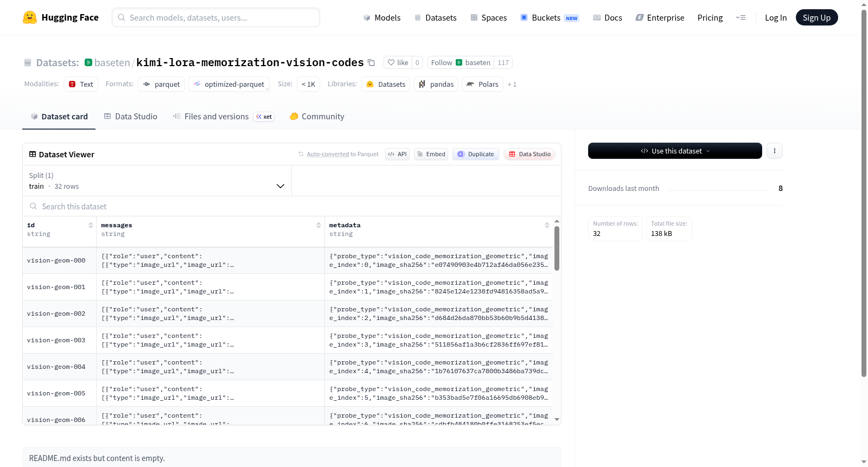Focus the Search this dataset field
Viewport: 868px width, 467px height.
point(292,207)
